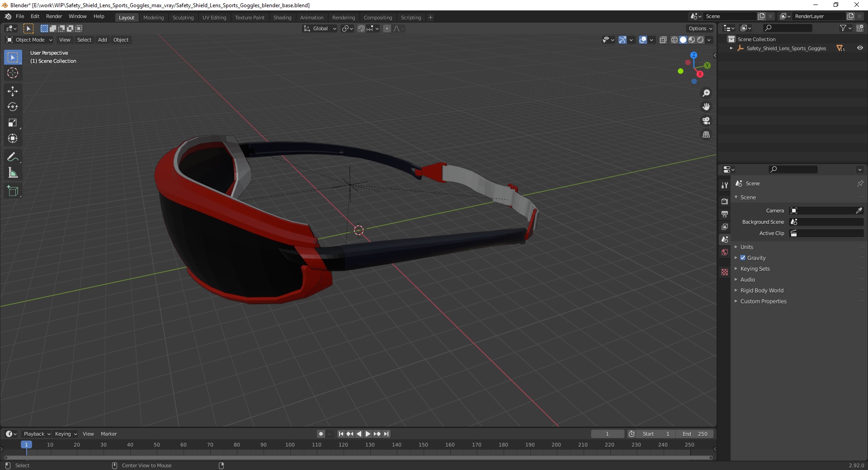The width and height of the screenshot is (868, 470).
Task: Add a new workspace tab
Action: 430,18
